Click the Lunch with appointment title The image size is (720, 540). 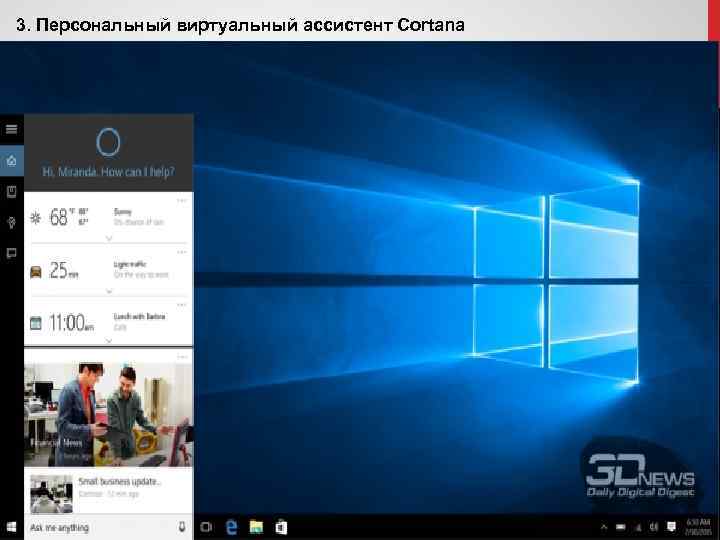(139, 316)
